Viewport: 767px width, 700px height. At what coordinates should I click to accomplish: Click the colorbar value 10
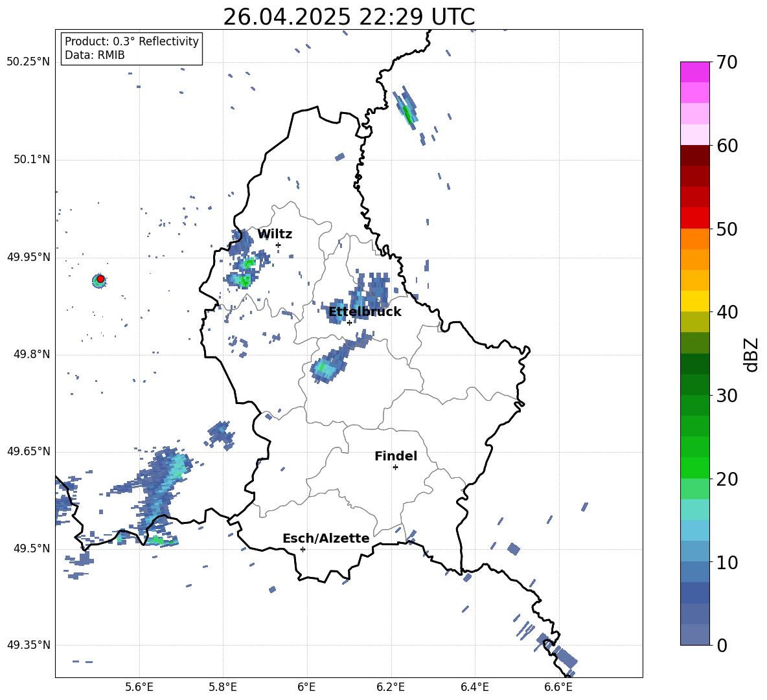tap(727, 562)
